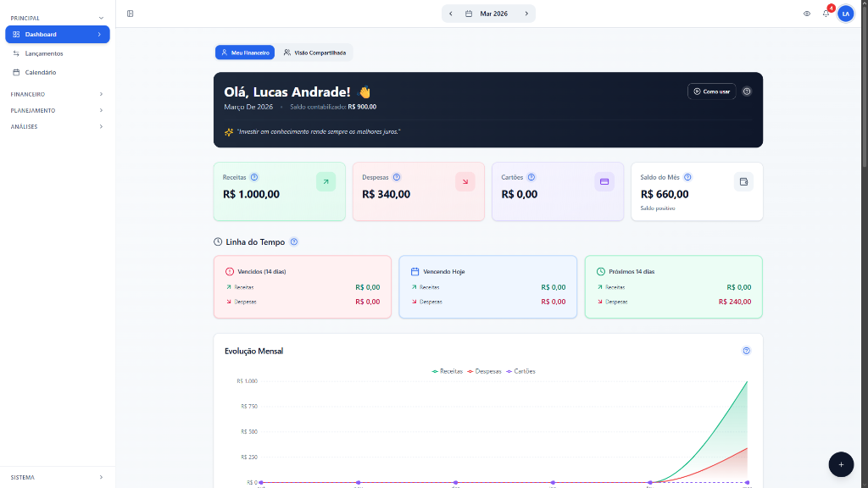Click the wallet icon in Saldo do Mês card

click(743, 181)
